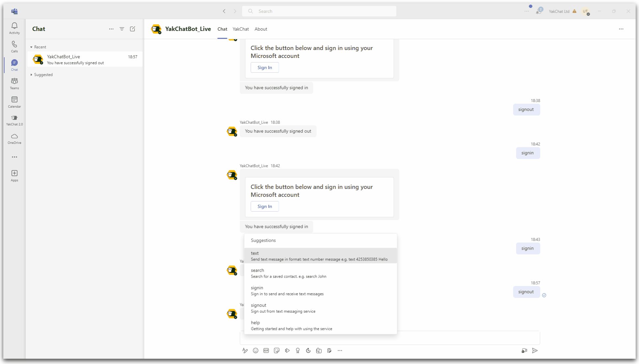The height and width of the screenshot is (364, 639).
Task: Send the message
Action: click(535, 351)
